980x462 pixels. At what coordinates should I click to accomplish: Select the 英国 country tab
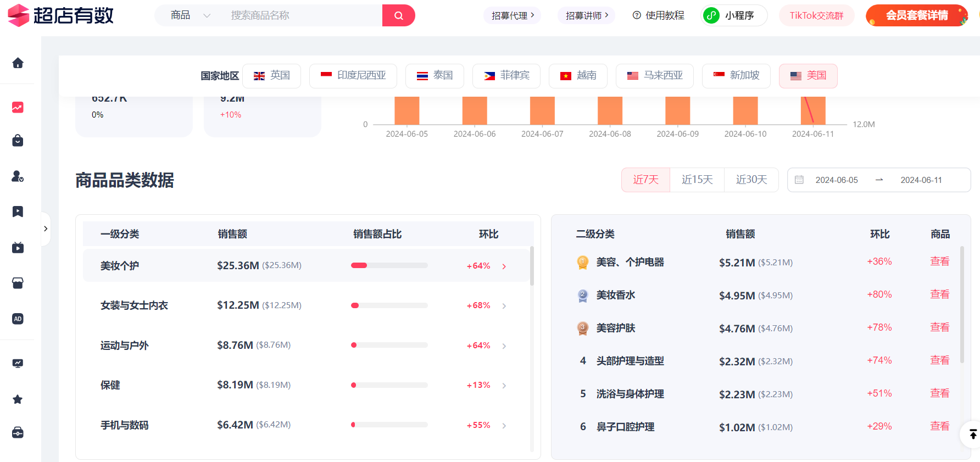[272, 76]
